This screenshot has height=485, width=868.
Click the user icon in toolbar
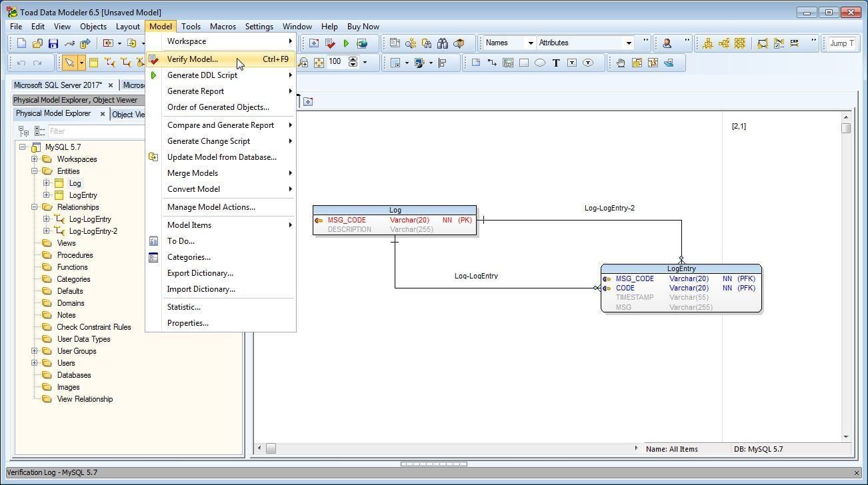667,43
